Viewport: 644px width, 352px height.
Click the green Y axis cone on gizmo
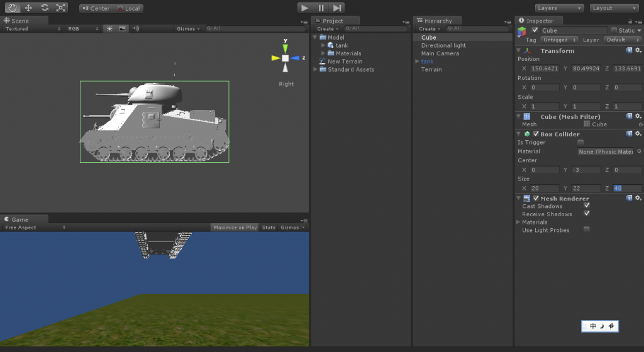[285, 48]
